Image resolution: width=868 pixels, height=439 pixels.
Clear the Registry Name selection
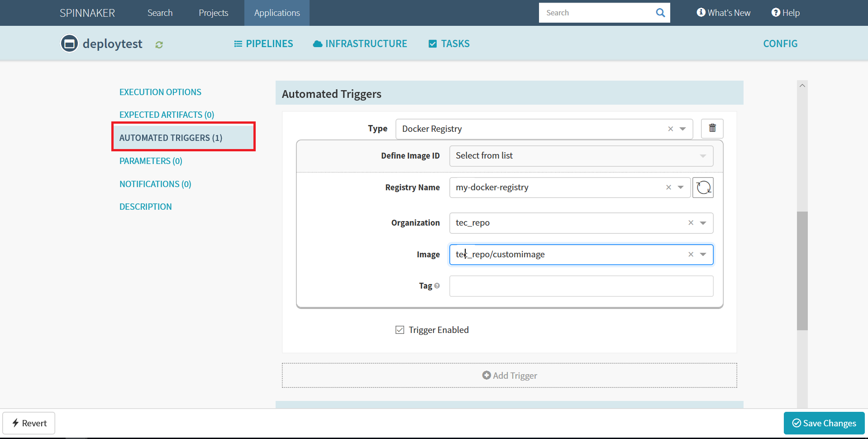tap(668, 188)
